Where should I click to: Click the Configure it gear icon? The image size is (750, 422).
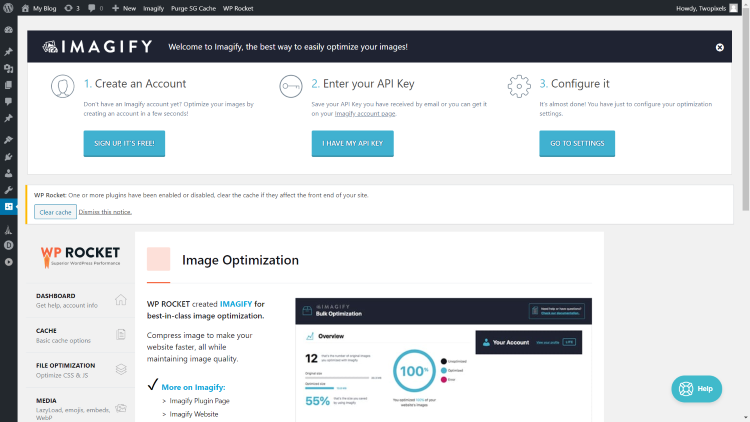coord(519,86)
